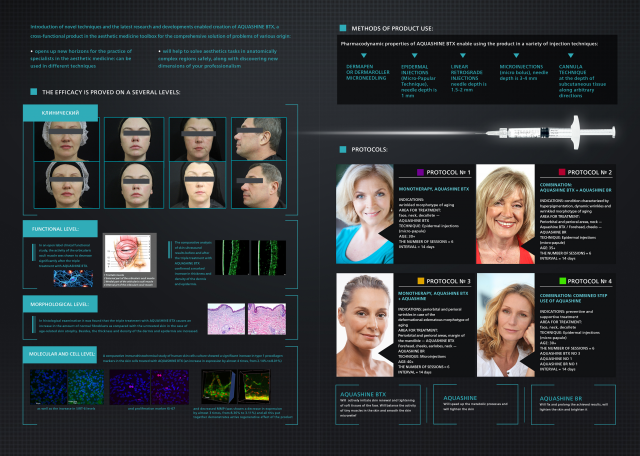The width and height of the screenshot is (640, 456).
Task: Click the down arrow above CANNULA TECHNIQUE
Action: click(x=571, y=55)
